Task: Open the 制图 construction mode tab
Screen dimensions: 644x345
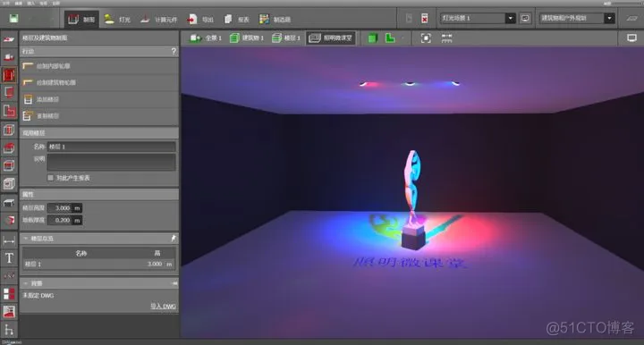Action: click(x=81, y=20)
